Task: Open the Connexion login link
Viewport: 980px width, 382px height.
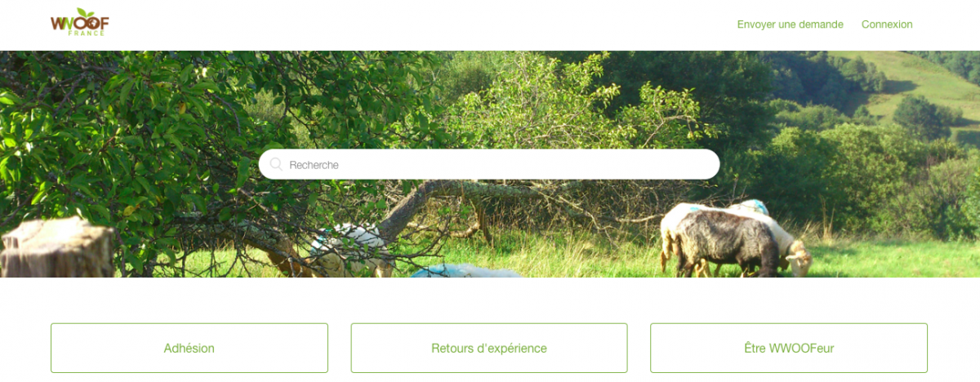Action: [887, 24]
